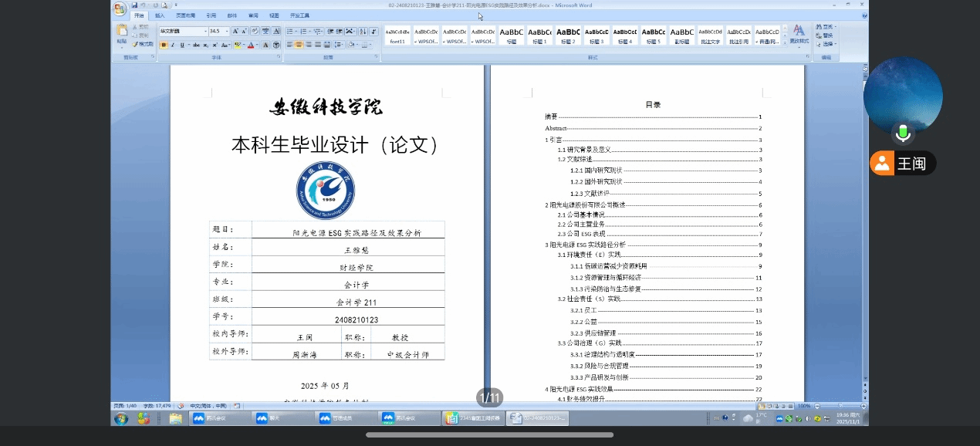
Task: Click the Change Styles (更改样式) icon
Action: point(799,34)
